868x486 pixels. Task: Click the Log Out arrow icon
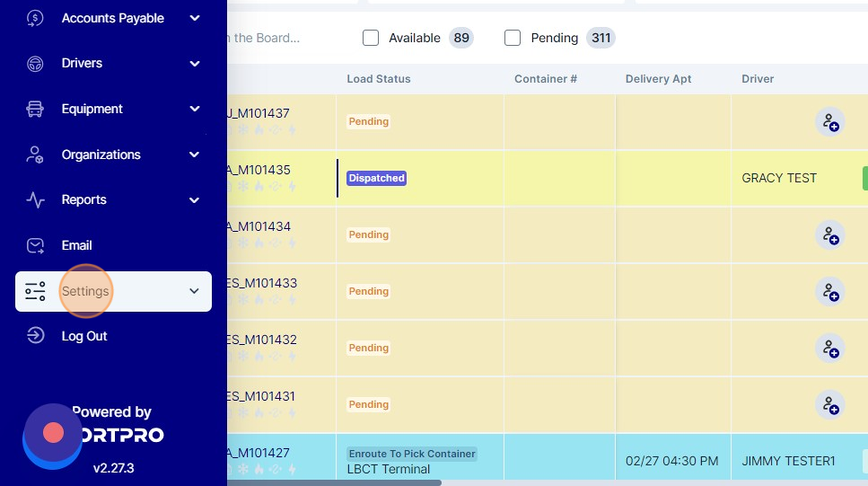click(35, 336)
